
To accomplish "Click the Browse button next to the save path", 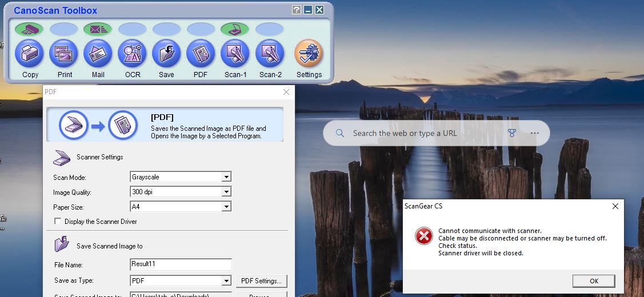I will point(261,295).
